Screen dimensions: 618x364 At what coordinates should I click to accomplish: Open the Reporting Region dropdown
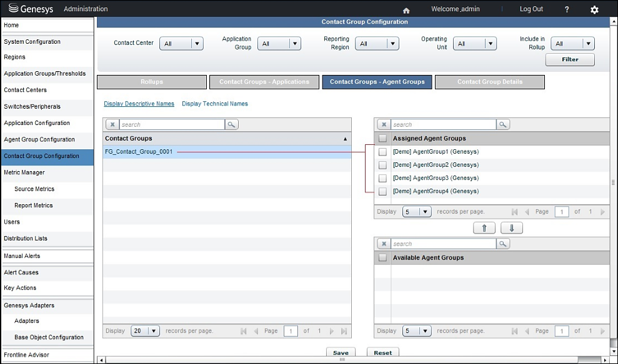377,44
